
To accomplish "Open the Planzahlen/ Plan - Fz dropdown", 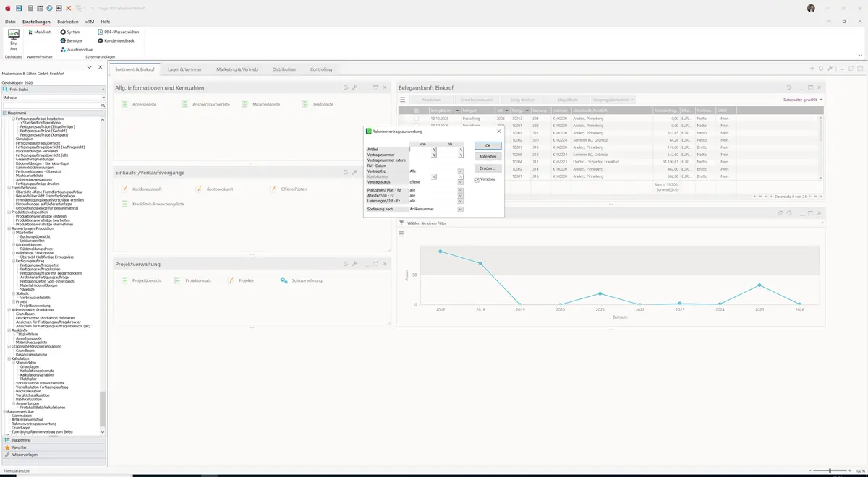I will (460, 190).
